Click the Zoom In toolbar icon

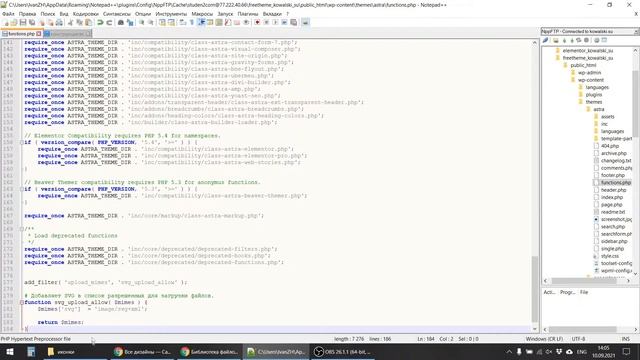point(142,22)
